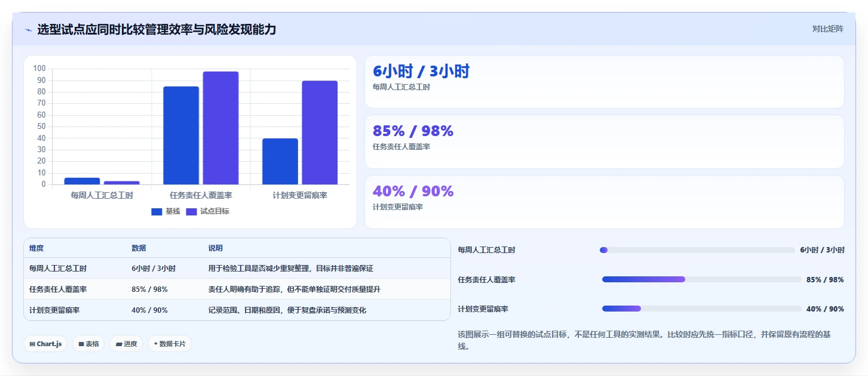Screen dimensions: 868x376
Task: Click the 说明 column header
Action: [215, 248]
